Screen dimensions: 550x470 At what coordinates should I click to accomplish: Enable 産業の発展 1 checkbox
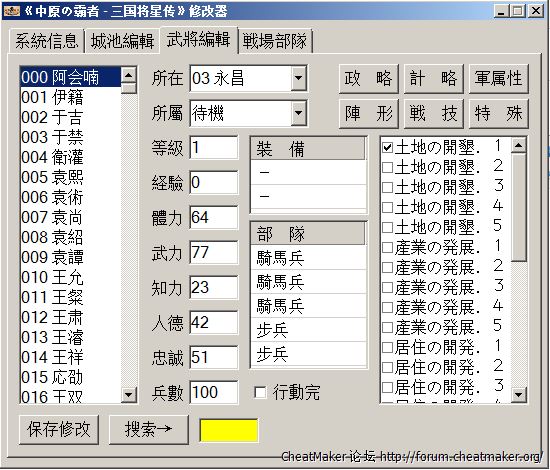387,248
